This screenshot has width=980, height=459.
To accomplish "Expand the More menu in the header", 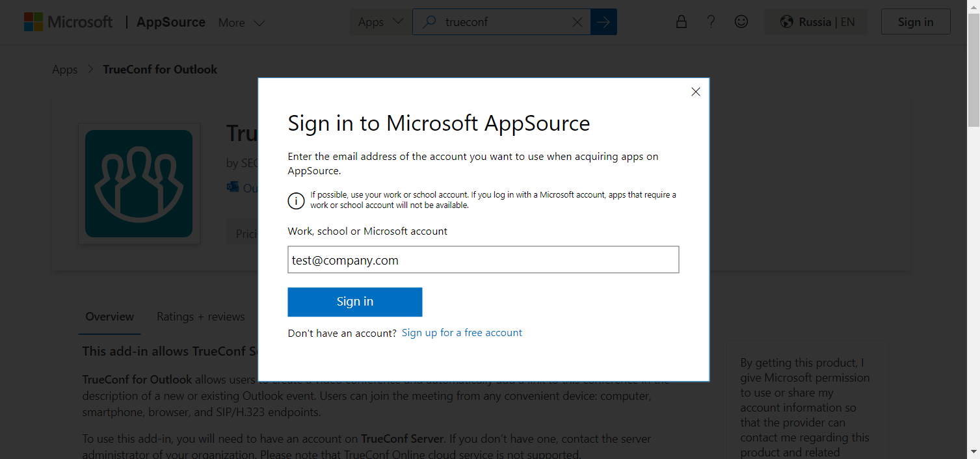I will (x=241, y=23).
